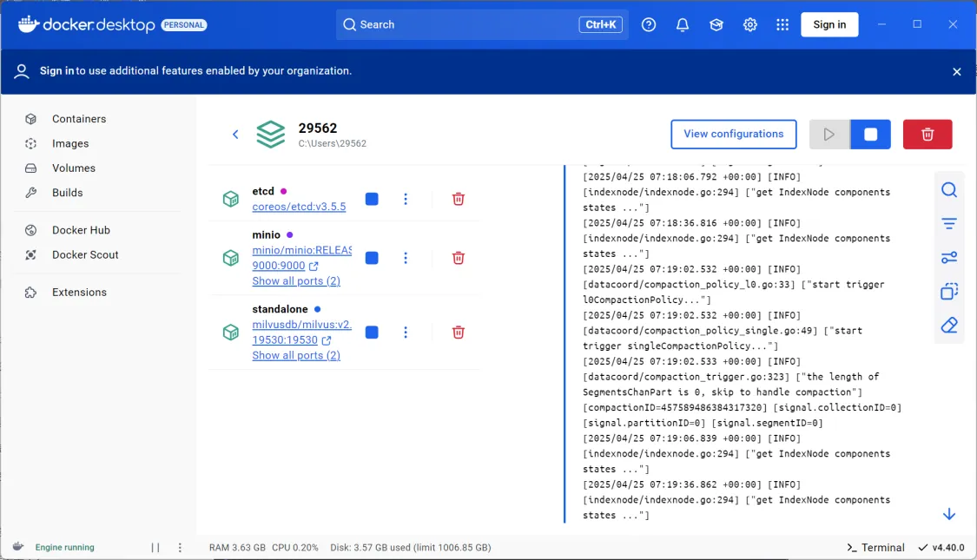The height and width of the screenshot is (560, 977).
Task: Open Extensions in sidebar
Action: coord(79,292)
